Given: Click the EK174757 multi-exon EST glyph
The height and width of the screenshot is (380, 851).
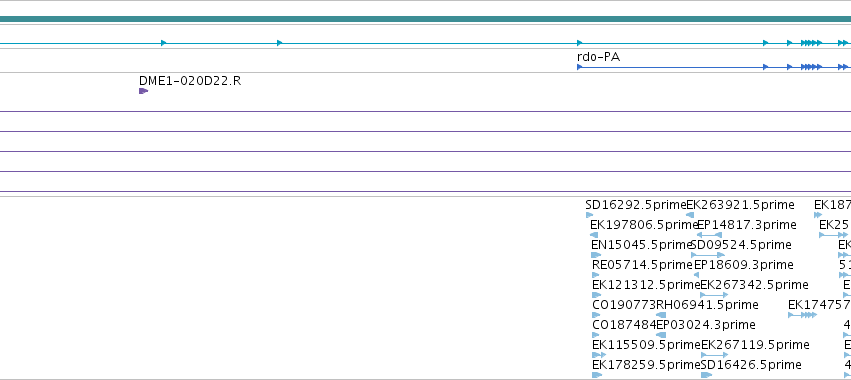Looking at the screenshot, I should 802,315.
